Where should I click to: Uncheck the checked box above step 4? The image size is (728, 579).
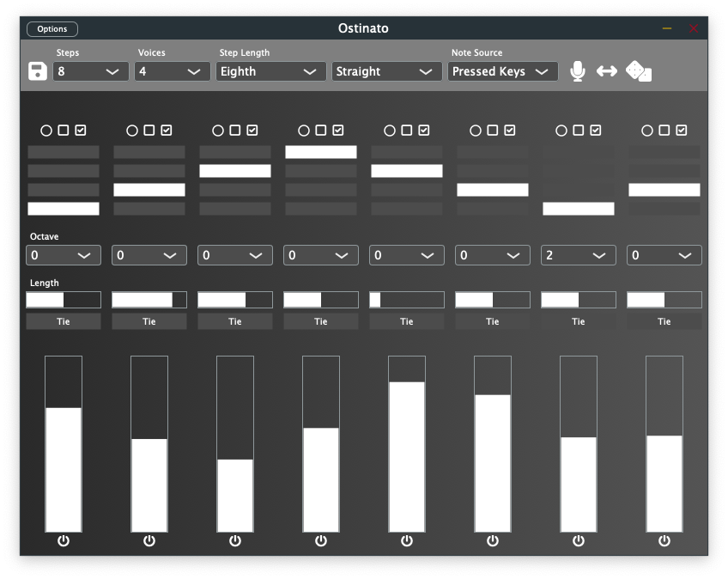tap(338, 130)
